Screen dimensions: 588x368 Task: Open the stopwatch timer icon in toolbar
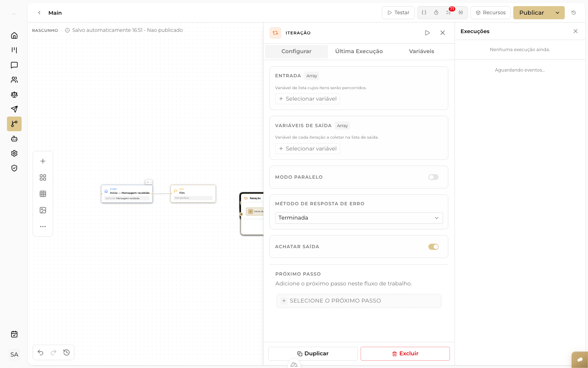pyautogui.click(x=436, y=13)
